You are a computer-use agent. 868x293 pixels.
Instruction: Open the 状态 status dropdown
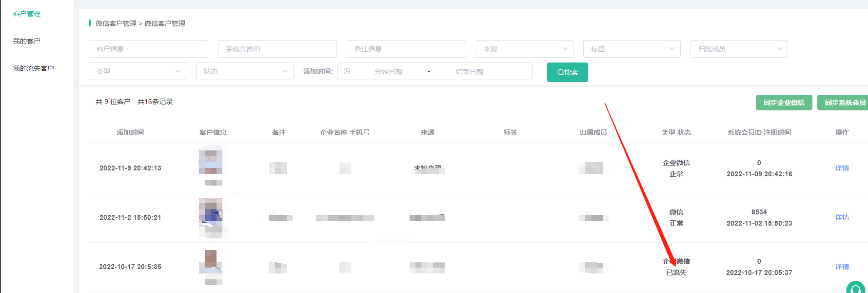point(244,71)
